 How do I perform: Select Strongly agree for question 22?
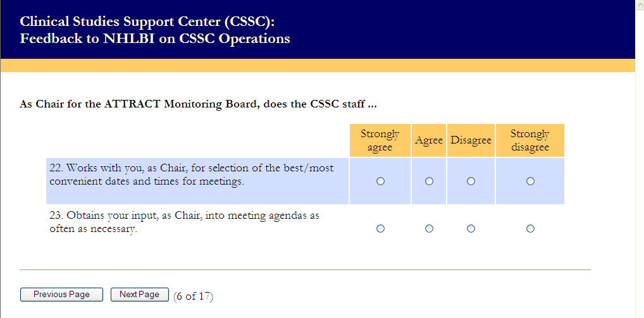(380, 181)
